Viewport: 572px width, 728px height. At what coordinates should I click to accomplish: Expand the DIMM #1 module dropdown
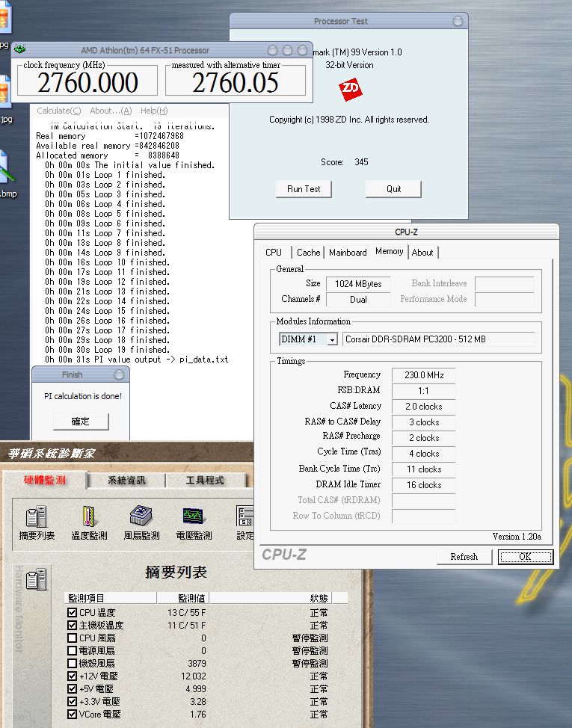(332, 340)
